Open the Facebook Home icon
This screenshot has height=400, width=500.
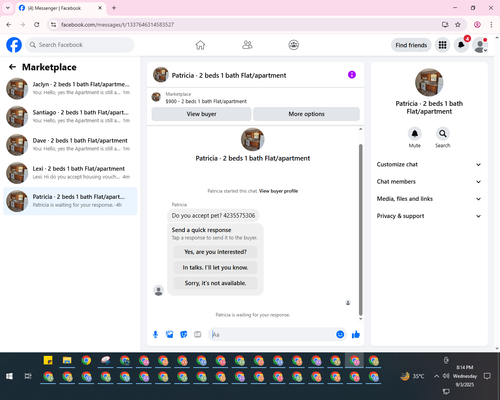point(200,45)
